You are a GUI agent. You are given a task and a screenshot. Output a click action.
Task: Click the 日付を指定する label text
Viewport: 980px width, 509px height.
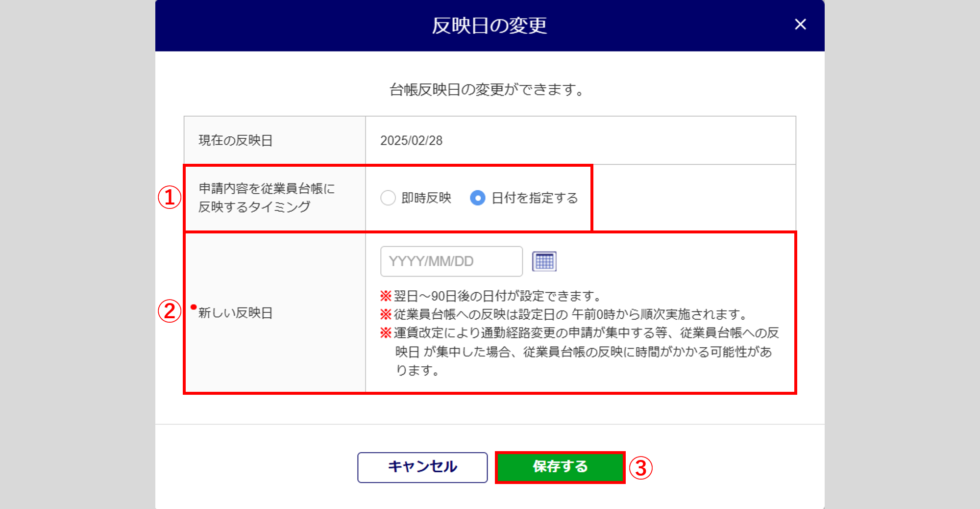click(x=535, y=198)
